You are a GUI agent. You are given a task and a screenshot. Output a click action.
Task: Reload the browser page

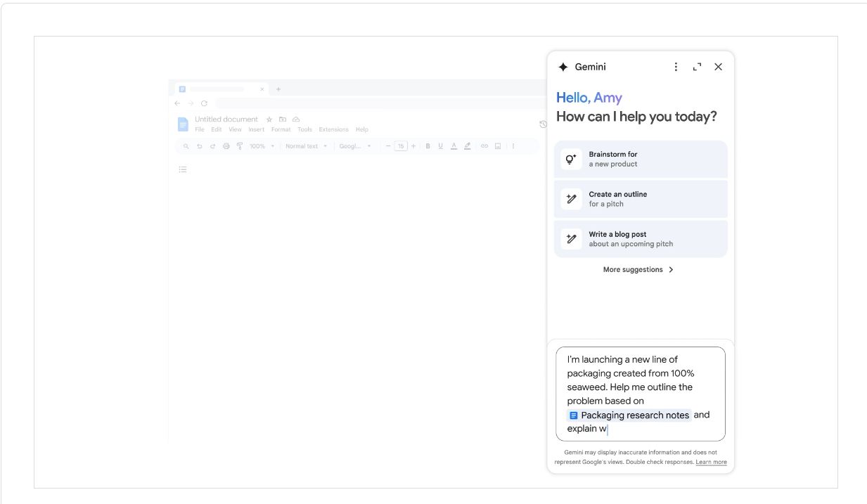click(x=204, y=103)
